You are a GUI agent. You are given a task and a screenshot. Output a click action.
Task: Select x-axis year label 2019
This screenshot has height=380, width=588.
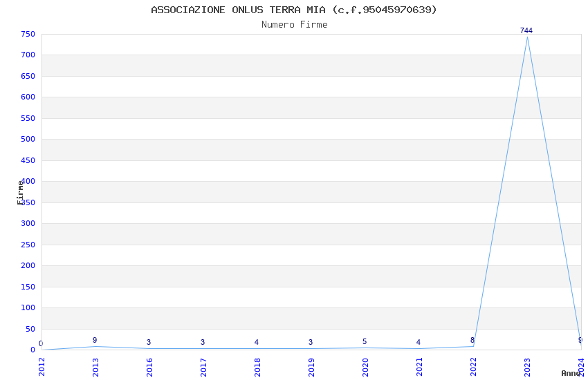pyautogui.click(x=311, y=367)
